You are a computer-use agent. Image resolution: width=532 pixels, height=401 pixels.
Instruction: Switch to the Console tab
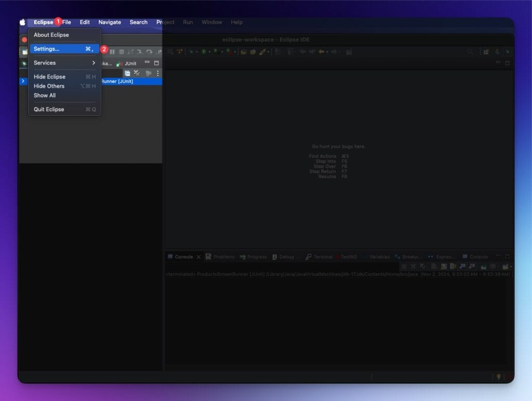tap(180, 257)
